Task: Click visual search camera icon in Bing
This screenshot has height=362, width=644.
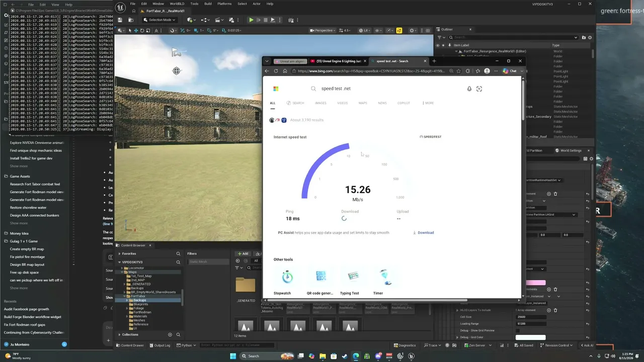Action: (x=479, y=88)
